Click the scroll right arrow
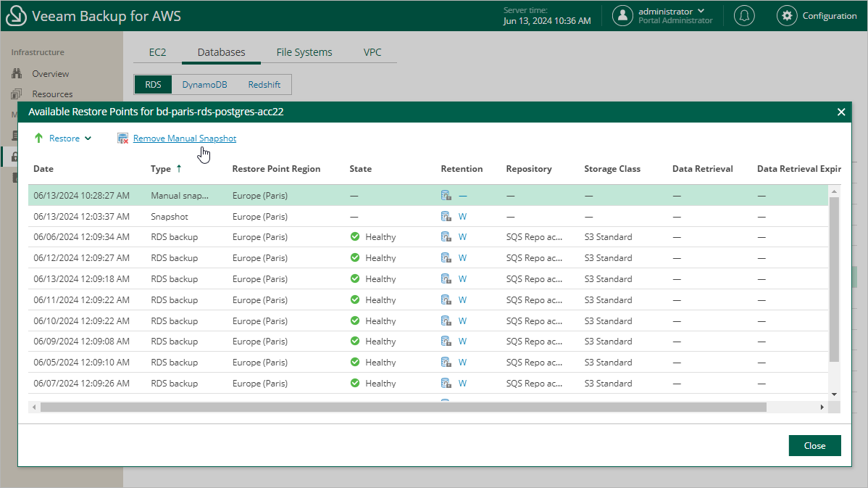Viewport: 868px width, 488px height. [822, 407]
